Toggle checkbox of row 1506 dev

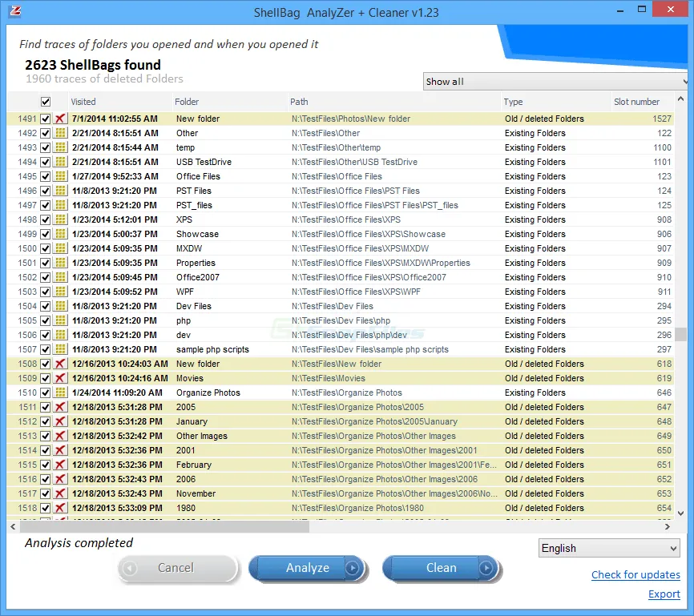pos(45,335)
